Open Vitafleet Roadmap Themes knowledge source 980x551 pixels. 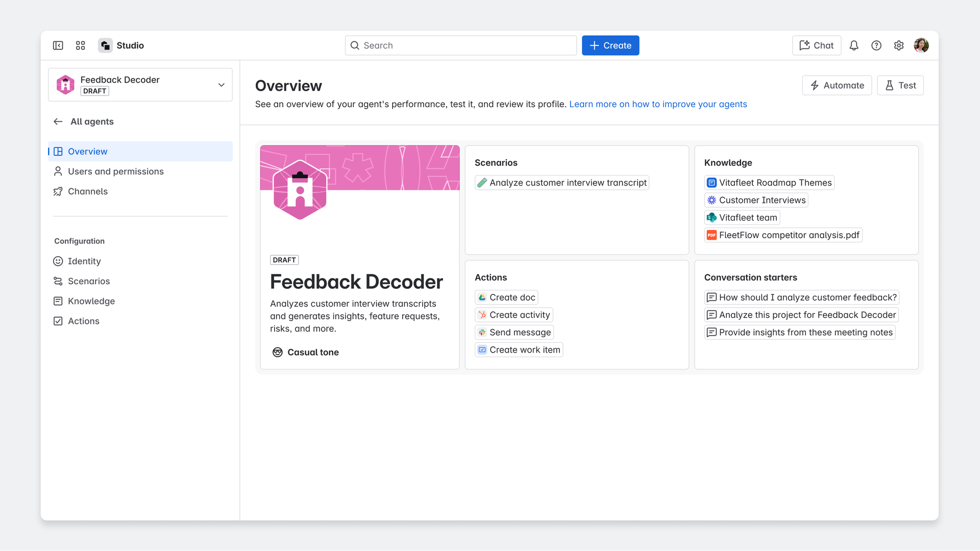(769, 183)
